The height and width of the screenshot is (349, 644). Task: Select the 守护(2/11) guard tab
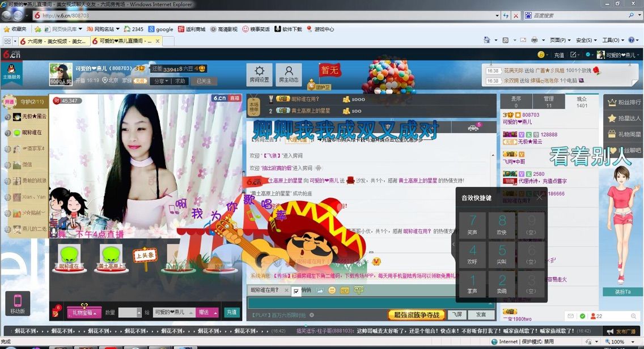click(32, 101)
